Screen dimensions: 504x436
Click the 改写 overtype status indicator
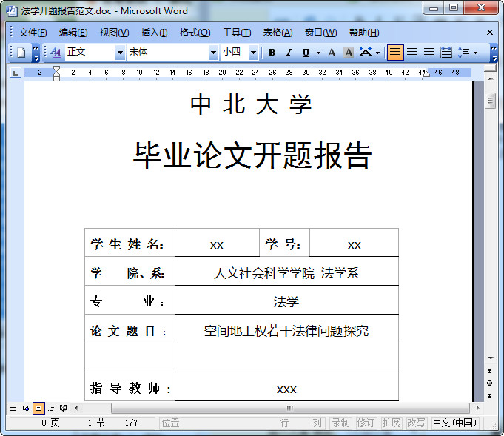point(416,423)
